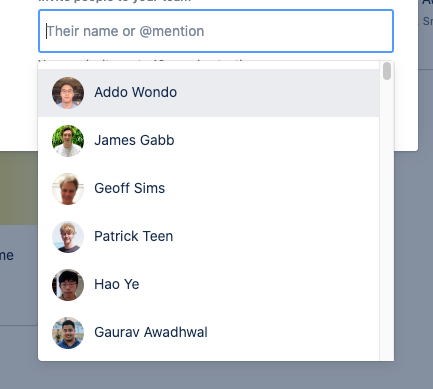
Task: Choose Gaurav Awadhwal in the list
Action: [x=209, y=333]
